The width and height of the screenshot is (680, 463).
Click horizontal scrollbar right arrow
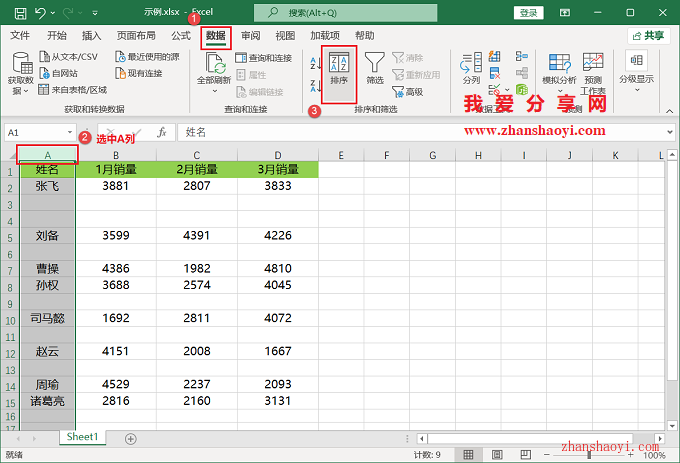(x=660, y=439)
